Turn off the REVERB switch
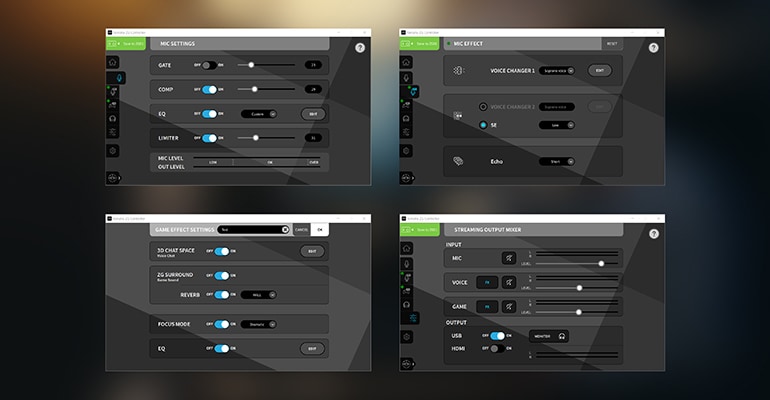770x400 pixels. click(221, 294)
